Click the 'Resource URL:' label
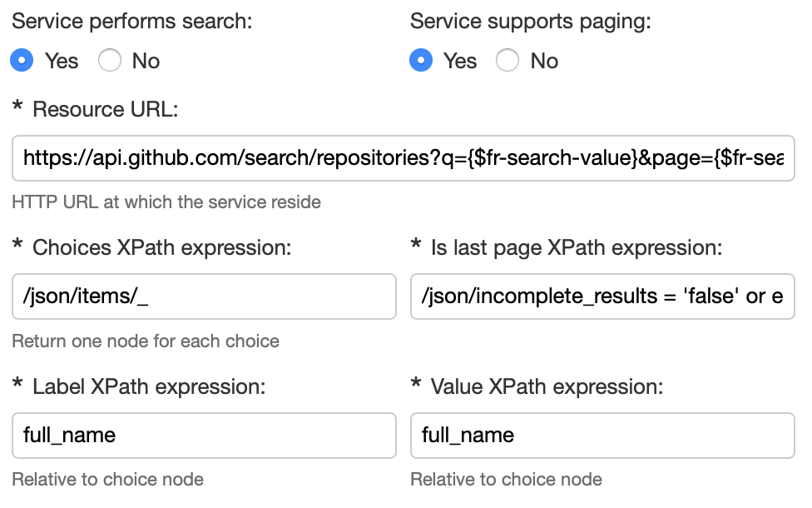812x508 pixels. point(105,109)
